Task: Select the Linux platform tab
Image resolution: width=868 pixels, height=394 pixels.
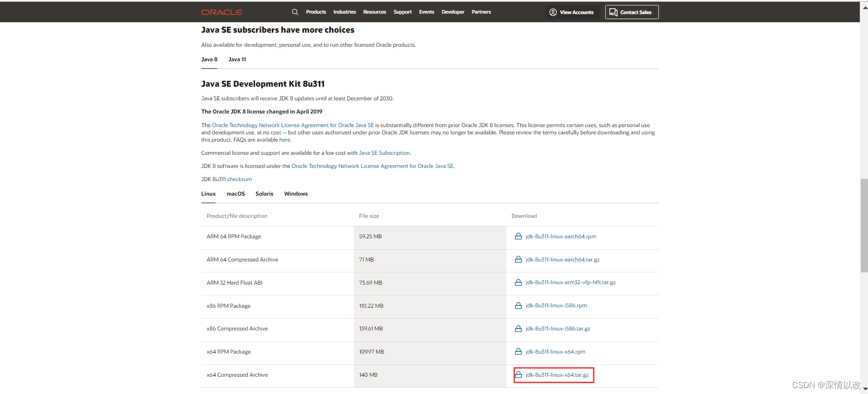Action: pos(208,194)
